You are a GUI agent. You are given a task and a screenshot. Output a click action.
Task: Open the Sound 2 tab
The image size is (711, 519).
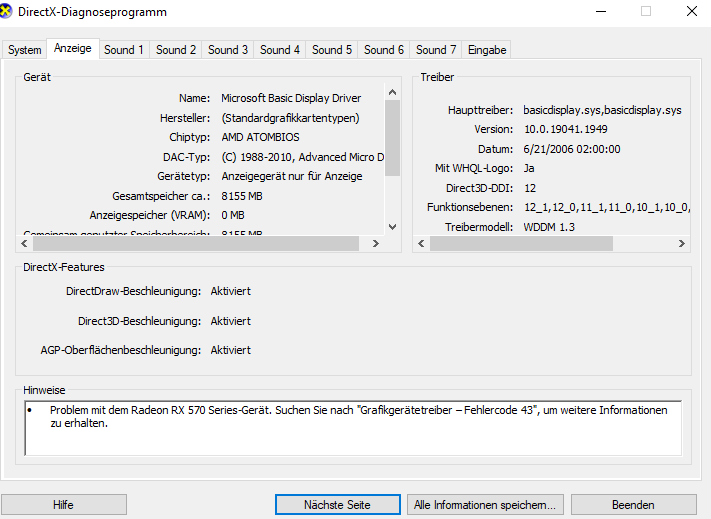[176, 50]
